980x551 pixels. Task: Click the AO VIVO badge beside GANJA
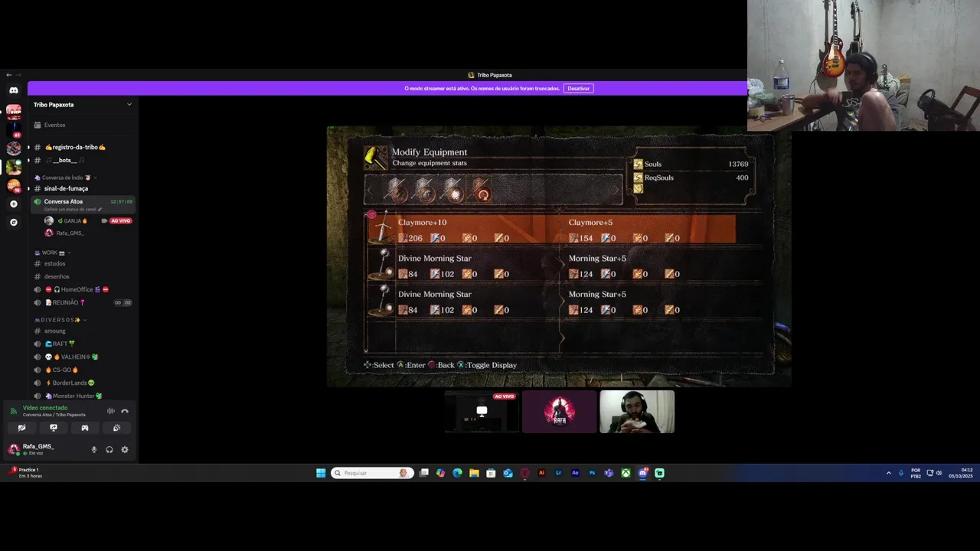click(121, 221)
